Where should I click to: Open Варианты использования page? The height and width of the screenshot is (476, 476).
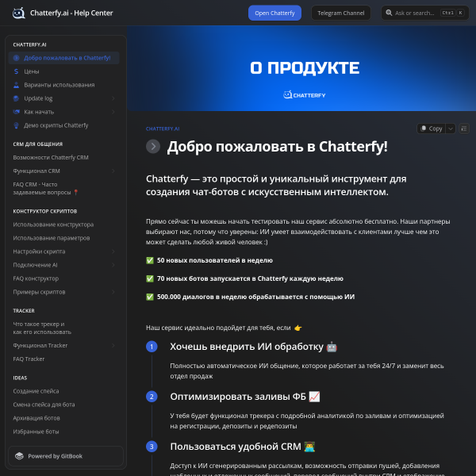(63, 85)
